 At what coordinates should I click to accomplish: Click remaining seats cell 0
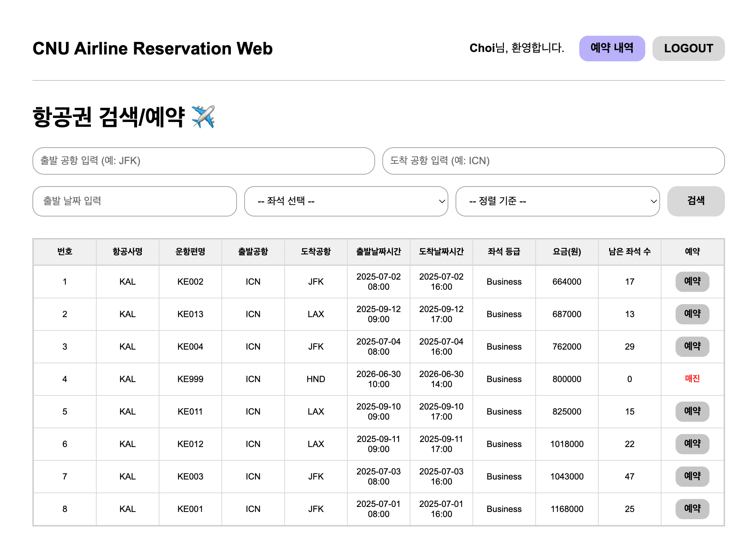pyautogui.click(x=630, y=379)
